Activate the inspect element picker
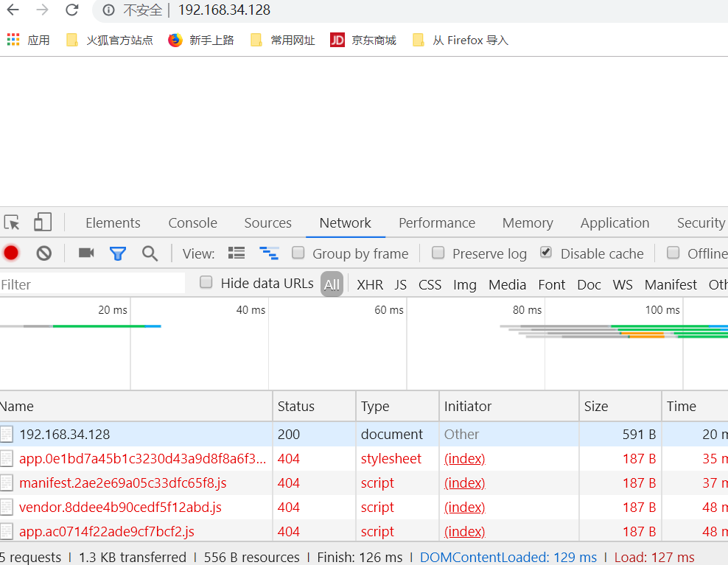 click(12, 223)
